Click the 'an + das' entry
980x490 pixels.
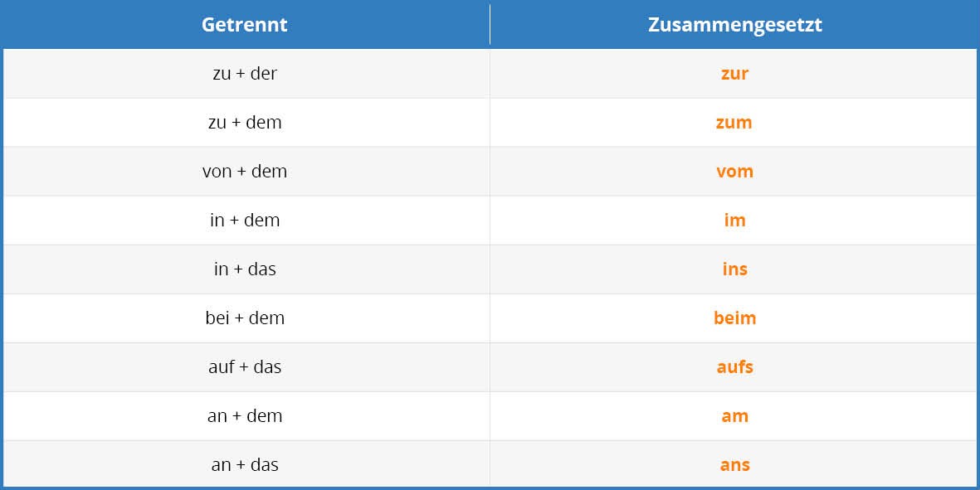click(244, 464)
